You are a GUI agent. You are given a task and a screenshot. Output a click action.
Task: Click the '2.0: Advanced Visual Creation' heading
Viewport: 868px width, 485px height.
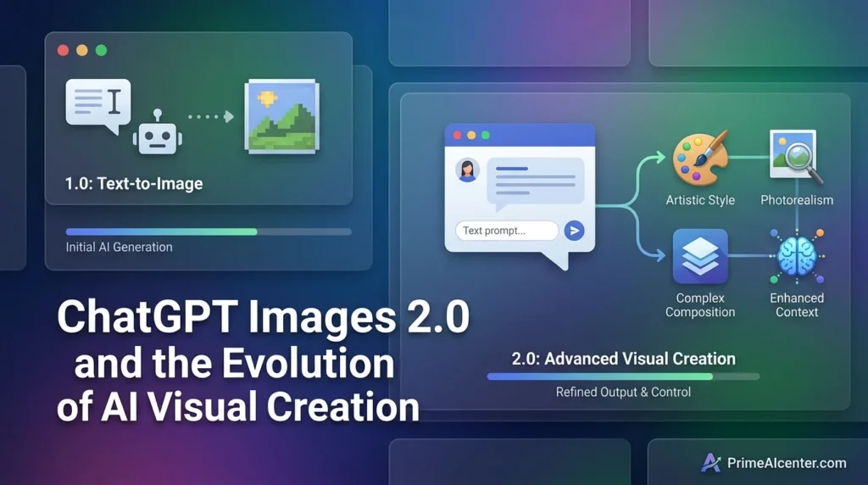pos(623,359)
